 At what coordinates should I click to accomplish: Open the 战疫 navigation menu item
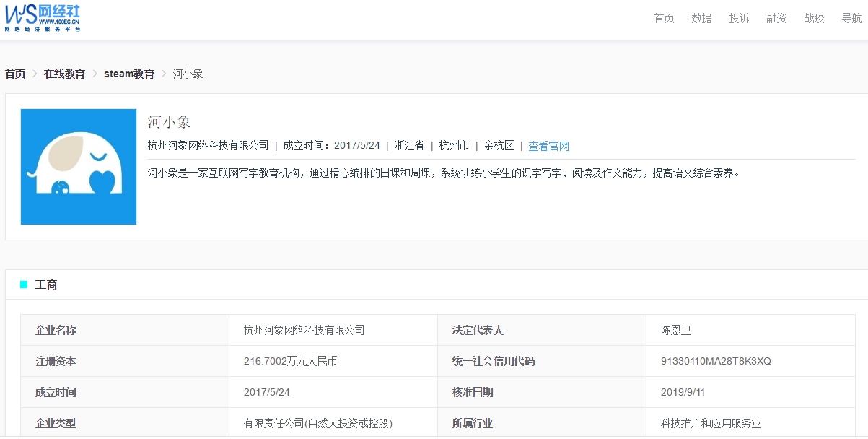click(x=814, y=18)
